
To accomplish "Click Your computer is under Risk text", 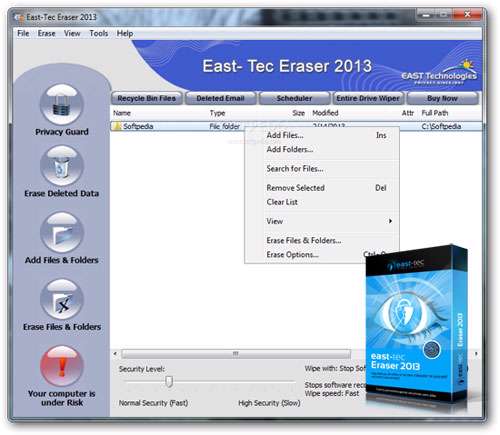I will click(x=62, y=398).
